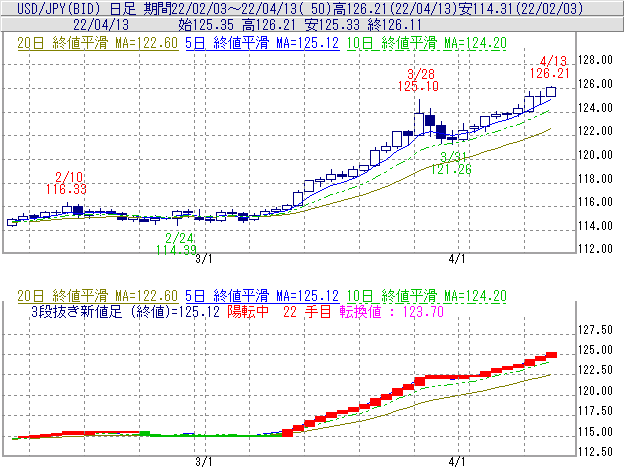624x475 pixels.
Task: Click upper chart 5日 終値平滑 MA=125.12 legend
Action: (262, 43)
